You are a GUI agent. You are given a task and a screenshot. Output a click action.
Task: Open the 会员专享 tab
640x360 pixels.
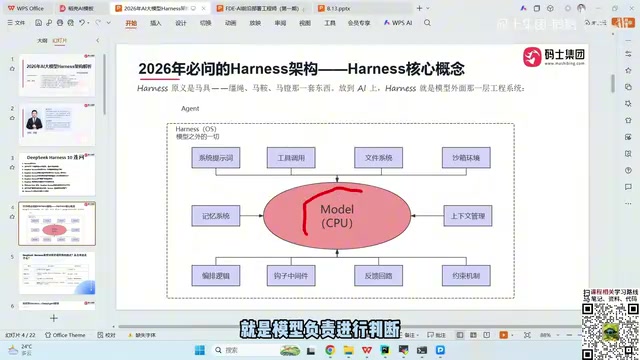pyautogui.click(x=359, y=23)
